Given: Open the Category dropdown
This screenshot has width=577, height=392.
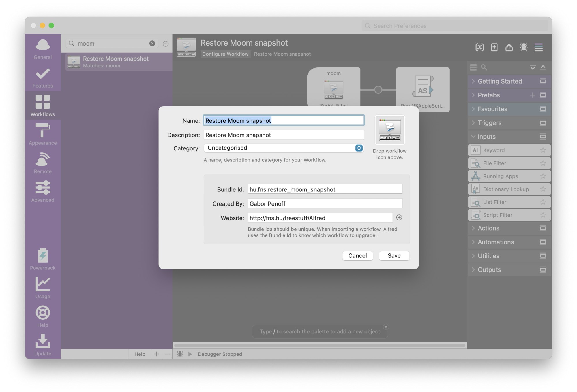Looking at the screenshot, I should click(284, 148).
